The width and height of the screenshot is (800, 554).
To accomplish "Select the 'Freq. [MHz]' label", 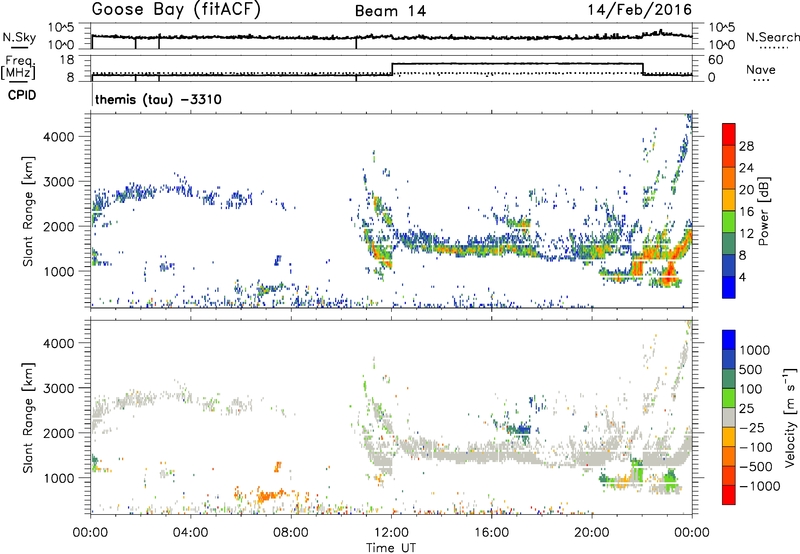I will 18,68.
